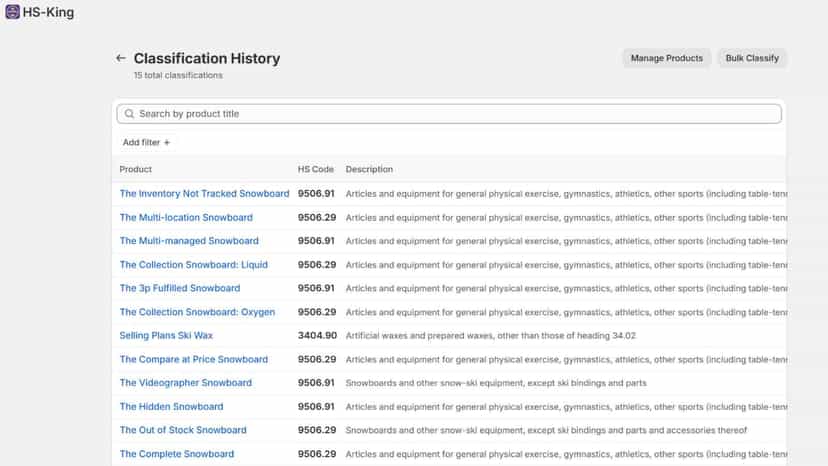
Task: Open The Multi-location Snowboard
Action: point(186,217)
